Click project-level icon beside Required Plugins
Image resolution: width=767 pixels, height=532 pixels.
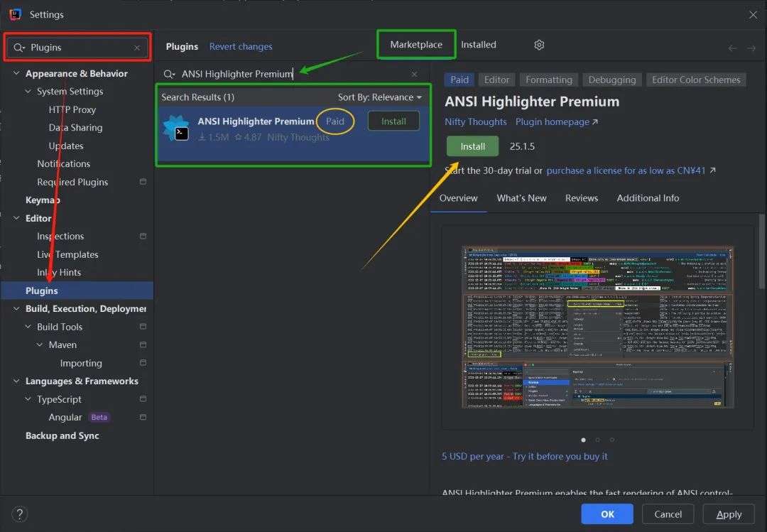pyautogui.click(x=143, y=182)
